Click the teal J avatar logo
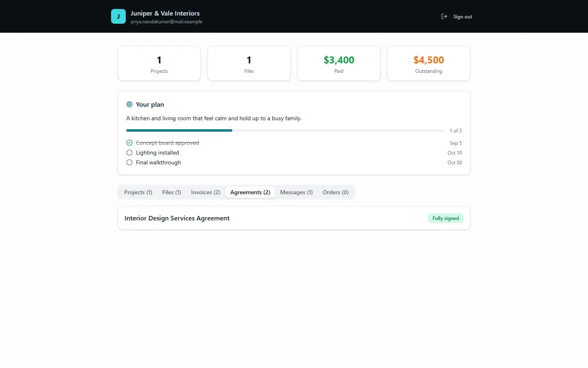 [x=118, y=16]
